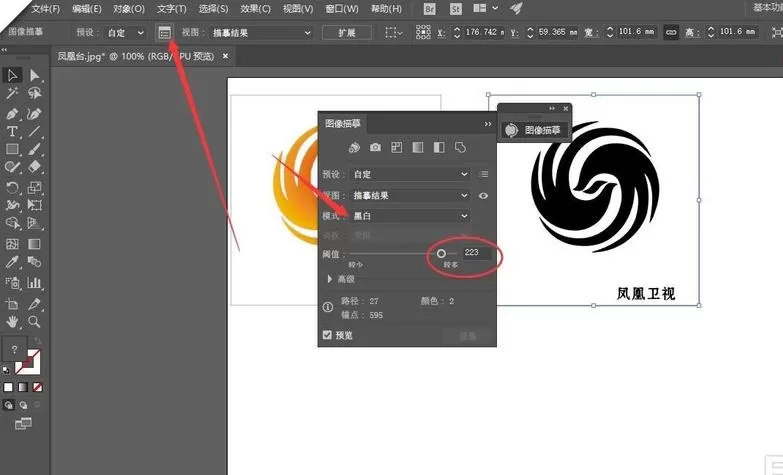Open 预设 自定 dropdown in control bar
The width and height of the screenshot is (783, 475).
coord(125,33)
